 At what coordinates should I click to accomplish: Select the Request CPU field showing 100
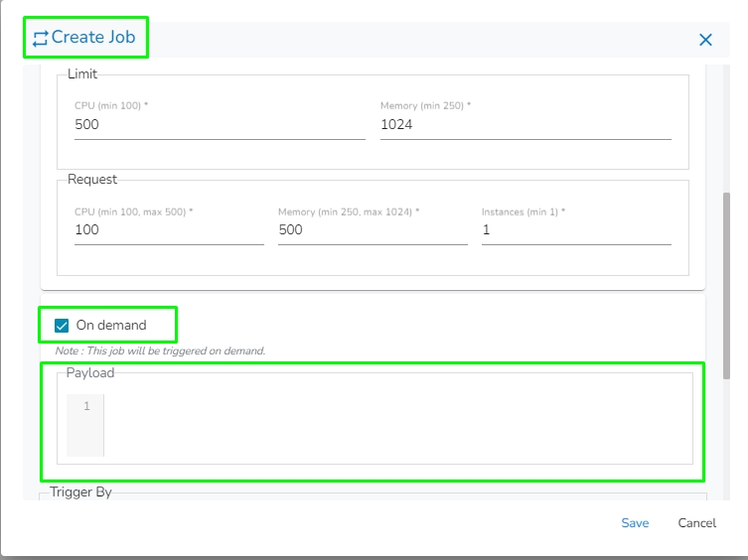coord(168,229)
